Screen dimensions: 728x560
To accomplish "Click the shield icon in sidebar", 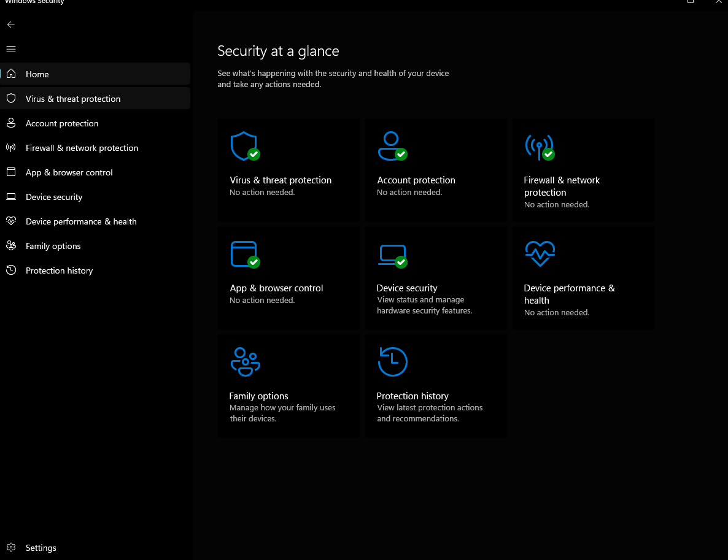I will (11, 98).
